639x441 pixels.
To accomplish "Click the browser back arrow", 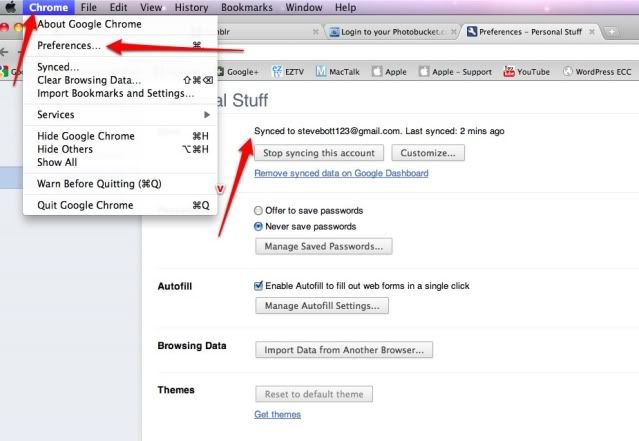I will [4, 52].
